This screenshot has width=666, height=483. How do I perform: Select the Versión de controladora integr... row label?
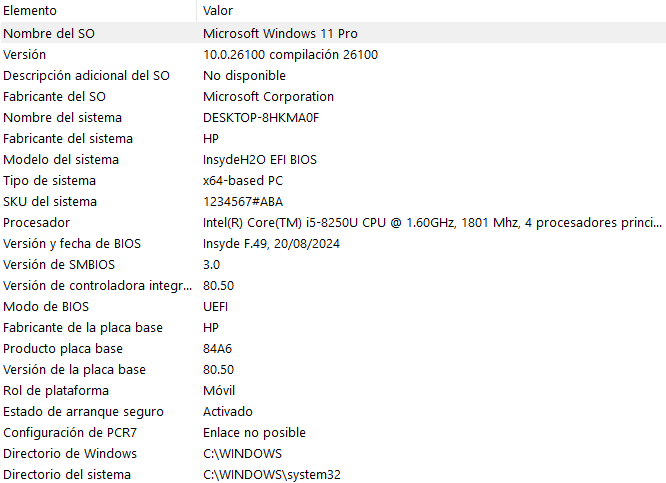[x=97, y=286]
